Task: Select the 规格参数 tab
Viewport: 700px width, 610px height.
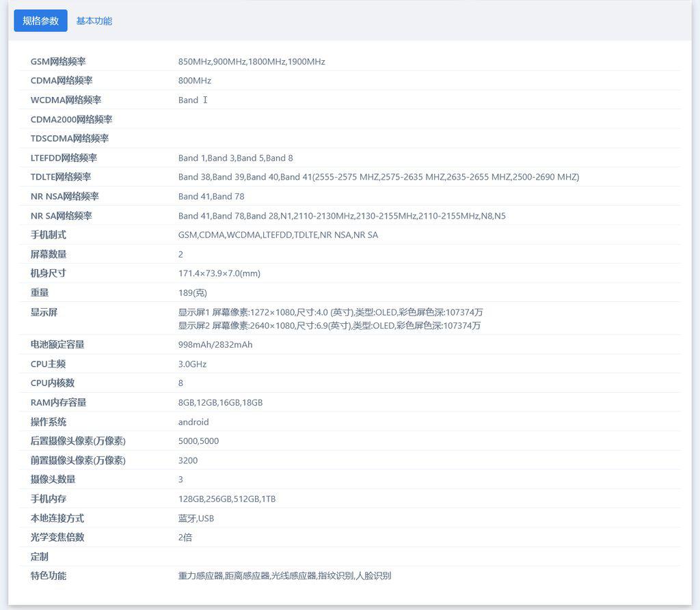Action: (x=40, y=20)
